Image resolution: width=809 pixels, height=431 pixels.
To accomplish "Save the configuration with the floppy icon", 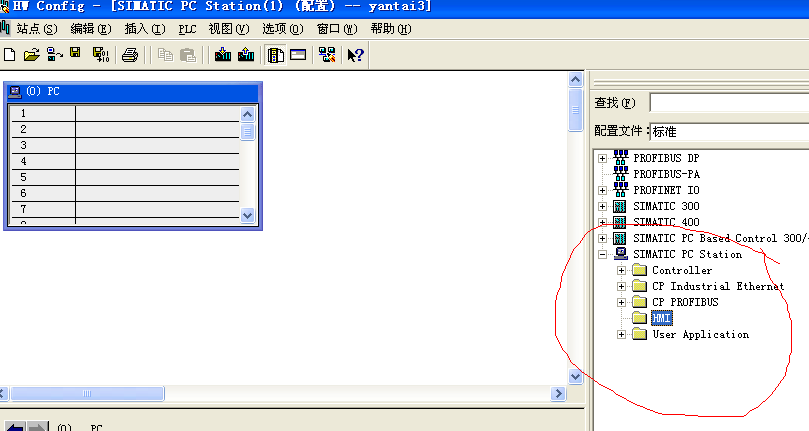I will click(x=76, y=53).
